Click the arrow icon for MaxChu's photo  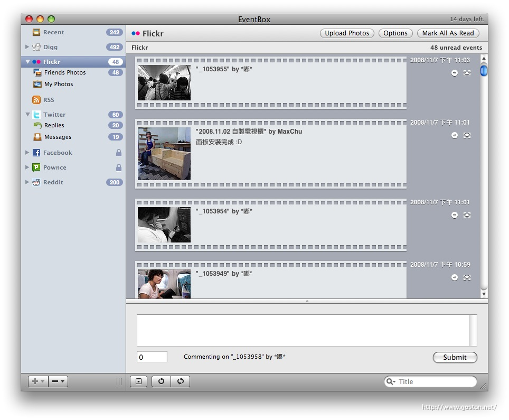point(455,135)
